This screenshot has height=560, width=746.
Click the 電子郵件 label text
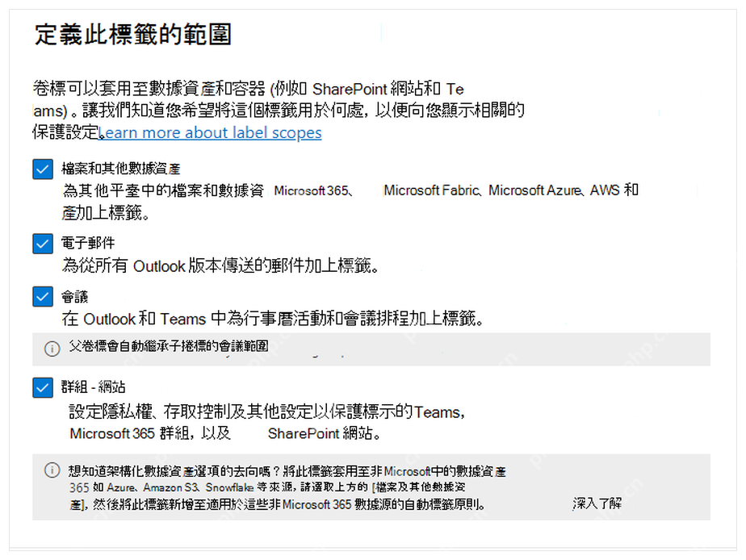tap(88, 243)
